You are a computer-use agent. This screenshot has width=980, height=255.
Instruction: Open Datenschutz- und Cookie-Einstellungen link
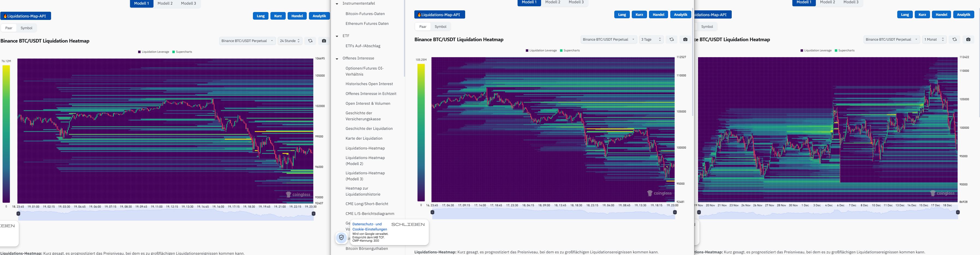pos(369,227)
